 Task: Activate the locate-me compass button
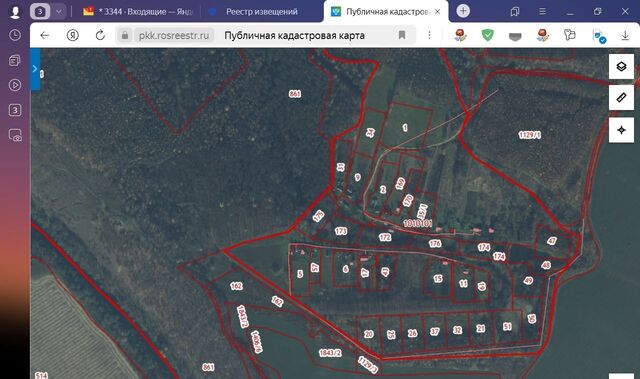[x=621, y=130]
